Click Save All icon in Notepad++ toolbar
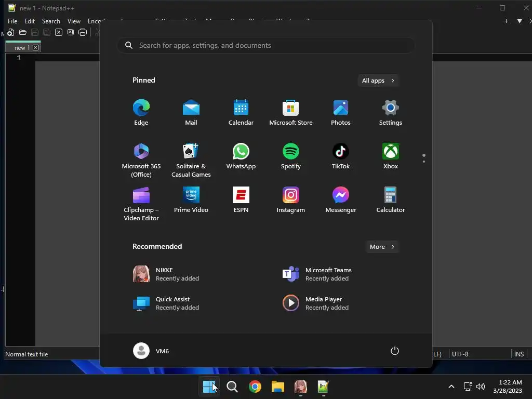 pos(46,32)
